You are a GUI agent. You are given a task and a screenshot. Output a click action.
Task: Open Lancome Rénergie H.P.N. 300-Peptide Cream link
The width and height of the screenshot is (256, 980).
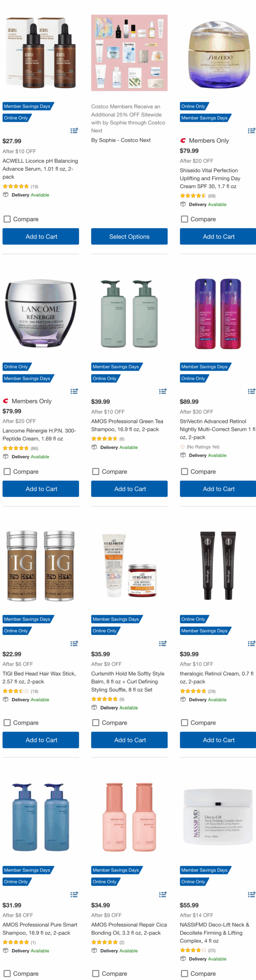tap(39, 434)
